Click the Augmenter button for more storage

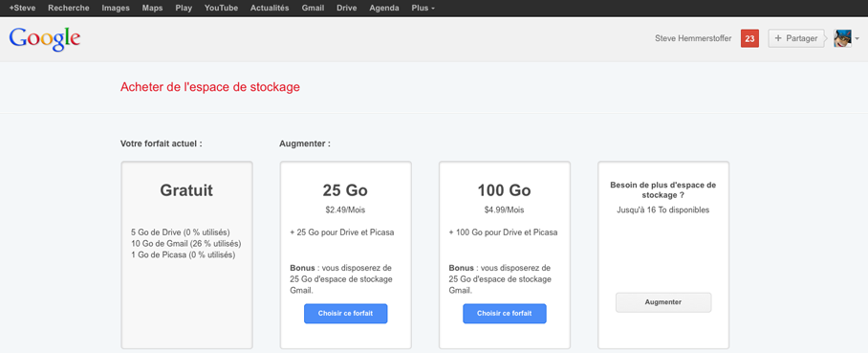tap(663, 302)
